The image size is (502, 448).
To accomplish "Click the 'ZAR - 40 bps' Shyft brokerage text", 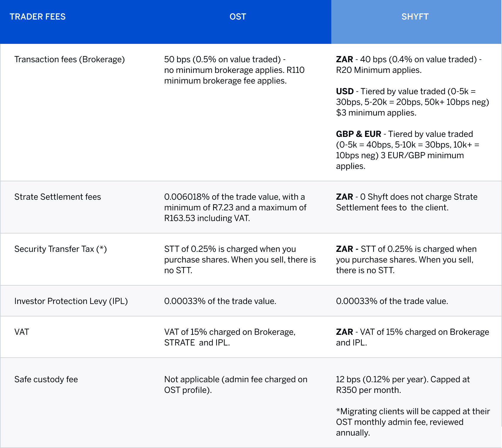I will pyautogui.click(x=409, y=65).
